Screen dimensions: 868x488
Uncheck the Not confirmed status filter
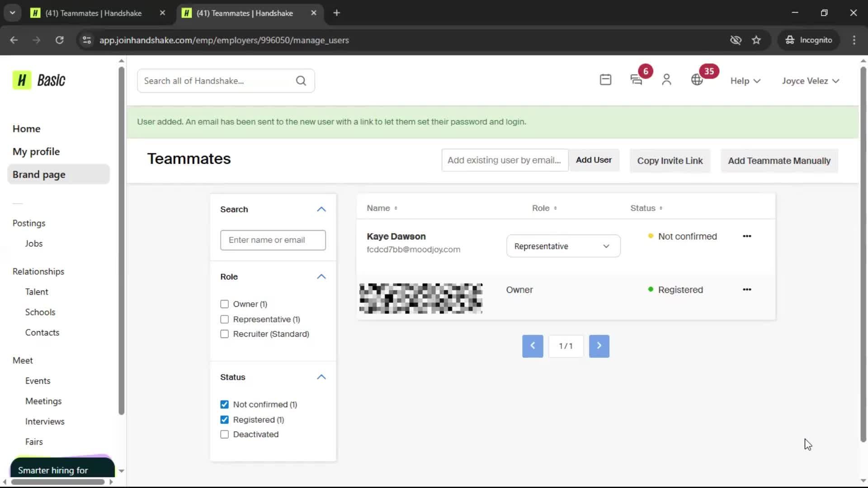pos(225,404)
